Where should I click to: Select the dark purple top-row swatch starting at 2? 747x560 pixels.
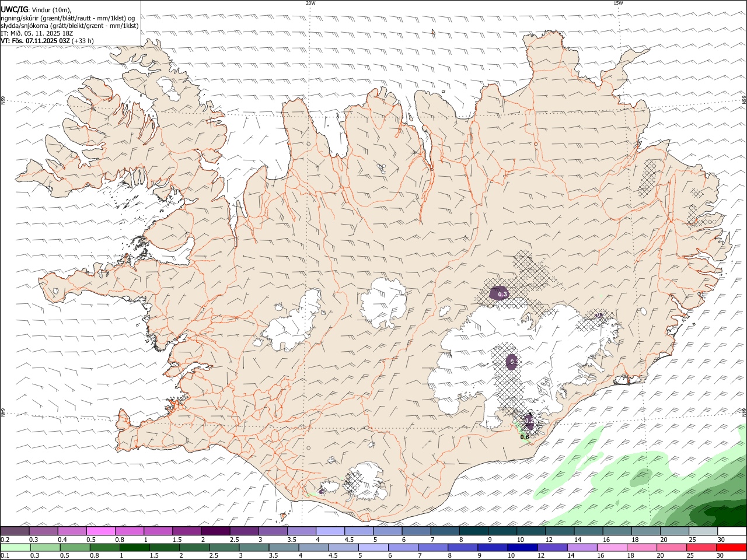[x=215, y=531]
